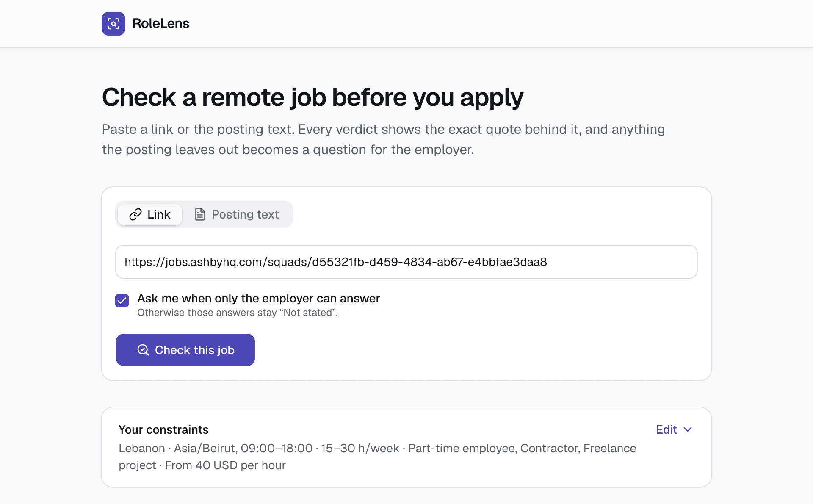Expand constraints with the chevron beside Edit

[x=688, y=429]
